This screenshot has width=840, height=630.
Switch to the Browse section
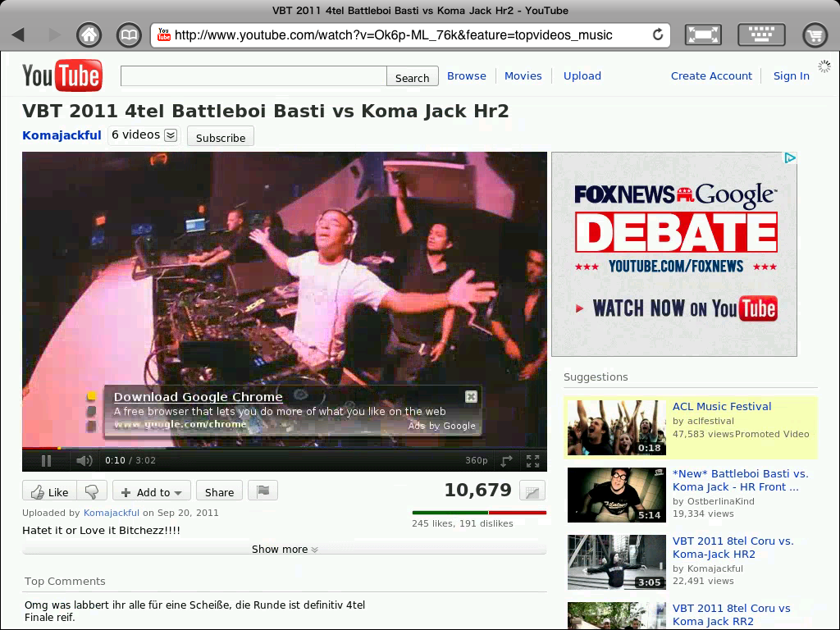click(467, 75)
